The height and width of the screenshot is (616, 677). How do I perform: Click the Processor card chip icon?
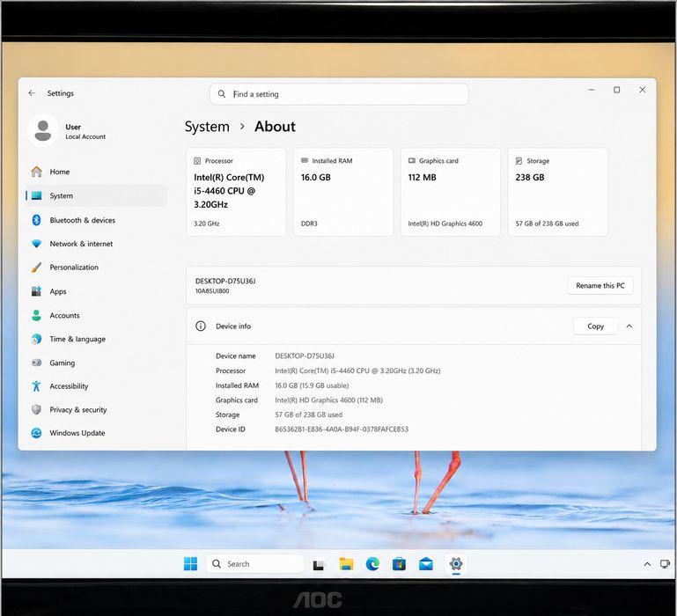pos(197,160)
